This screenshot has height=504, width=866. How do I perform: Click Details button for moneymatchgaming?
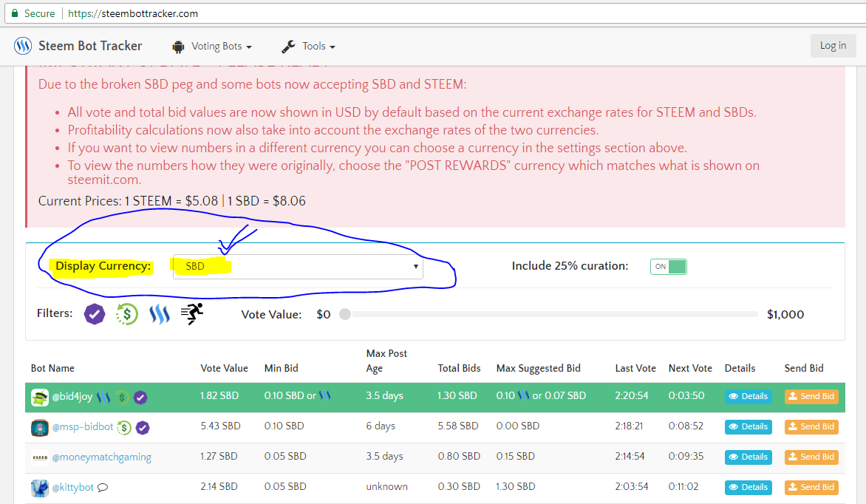pos(749,457)
